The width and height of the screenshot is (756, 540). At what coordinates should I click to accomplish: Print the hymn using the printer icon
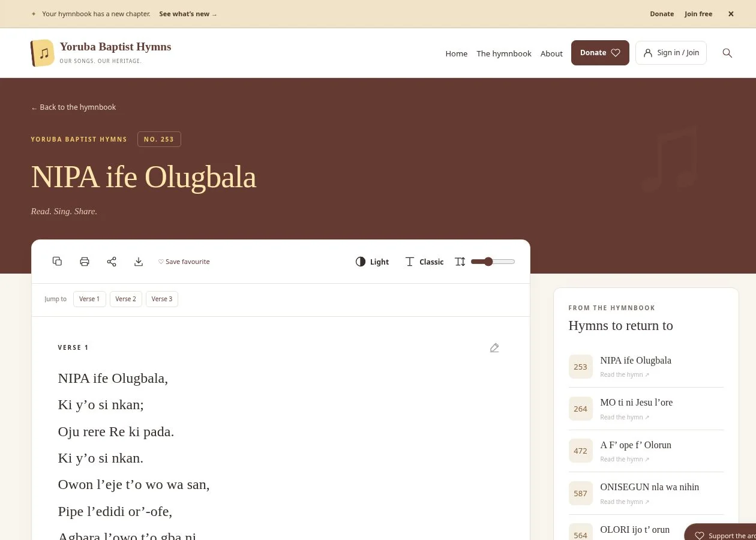pyautogui.click(x=85, y=262)
